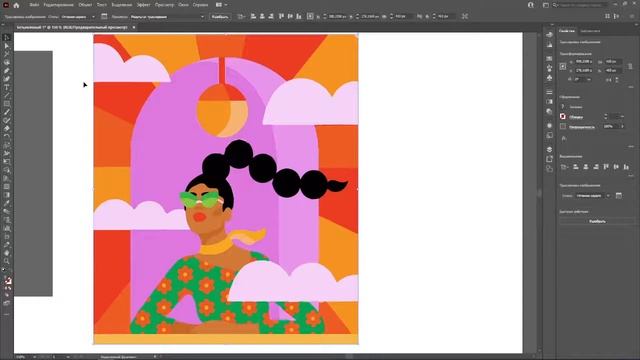Image resolution: width=640 pixels, height=360 pixels.
Task: Open the Файл menu
Action: [x=34, y=5]
